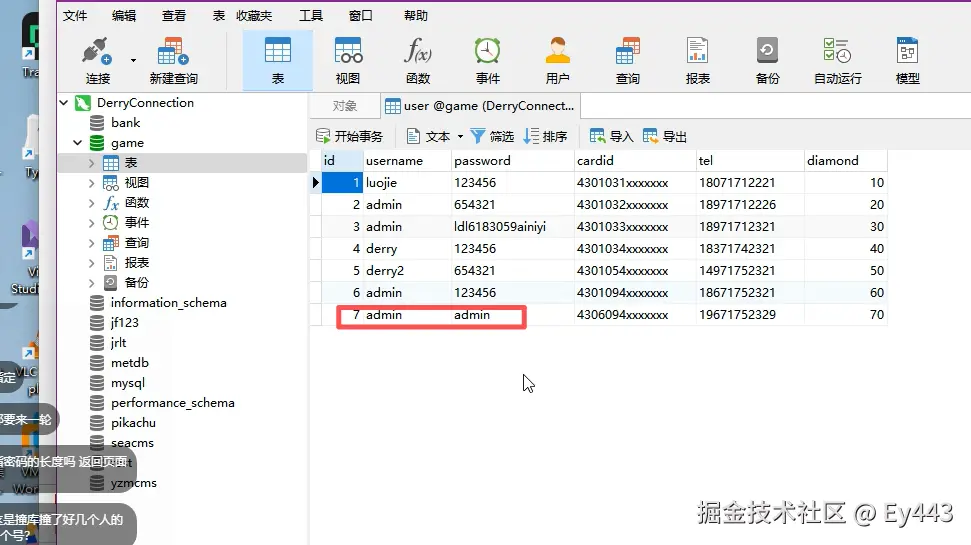This screenshot has height=545, width=971.
Task: Switch to the 对象 tab
Action: tap(344, 106)
